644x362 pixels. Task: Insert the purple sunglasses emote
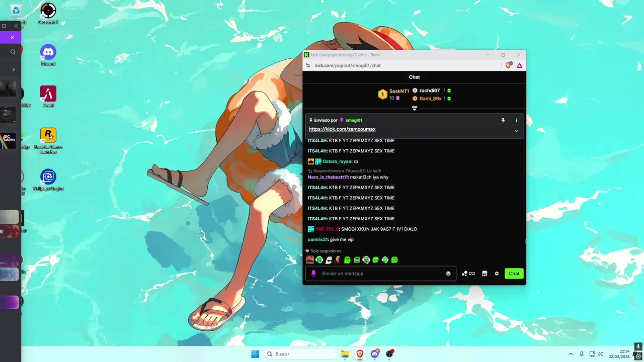coord(366,260)
